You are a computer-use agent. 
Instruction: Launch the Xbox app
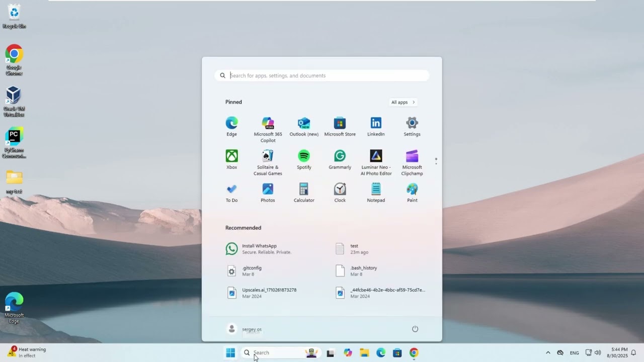231,160
